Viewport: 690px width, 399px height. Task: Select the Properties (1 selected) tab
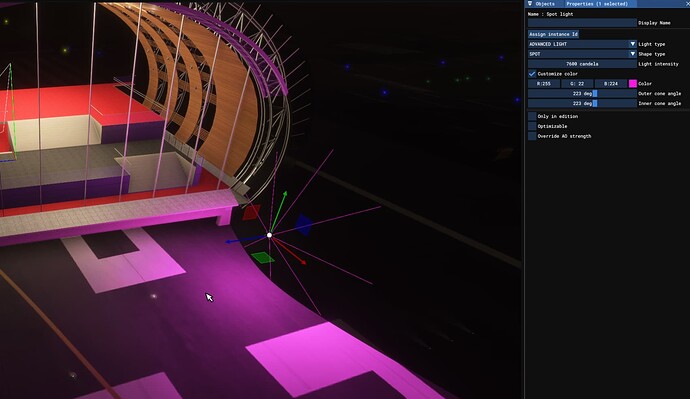coord(597,4)
